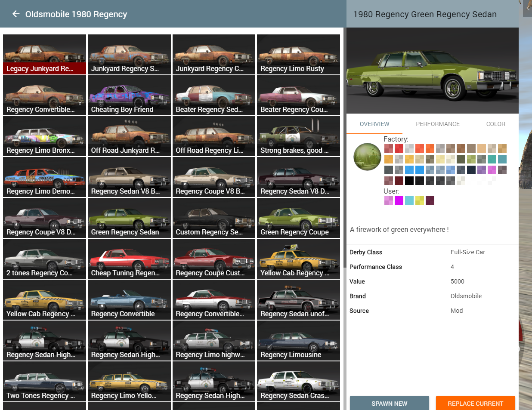Click the 'Oldsmobile 1980 Regency' header title
532x410 pixels.
[76, 14]
